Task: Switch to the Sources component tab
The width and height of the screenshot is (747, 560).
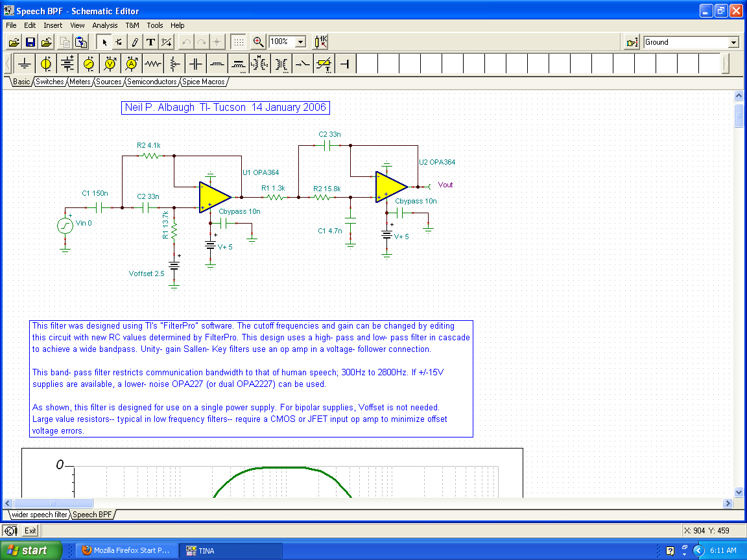Action: (x=109, y=82)
